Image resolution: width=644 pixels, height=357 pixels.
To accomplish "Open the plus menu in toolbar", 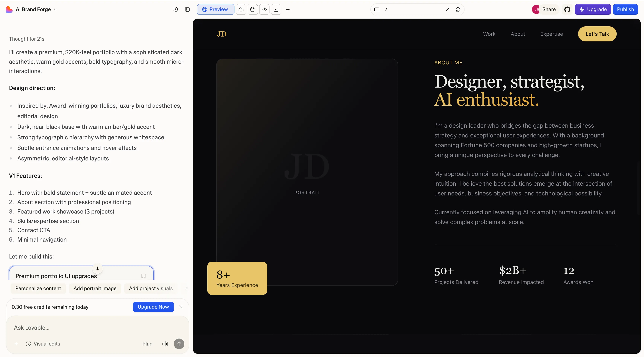I will pos(288,9).
